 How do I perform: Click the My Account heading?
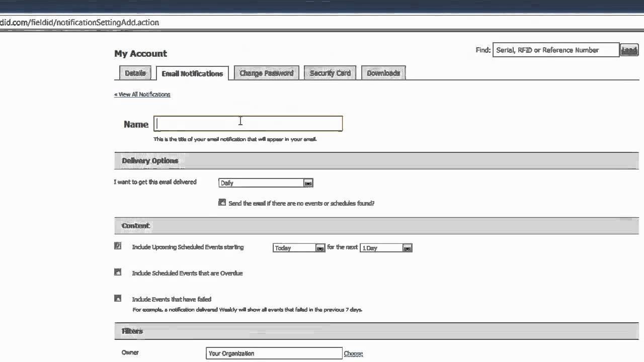click(x=140, y=54)
